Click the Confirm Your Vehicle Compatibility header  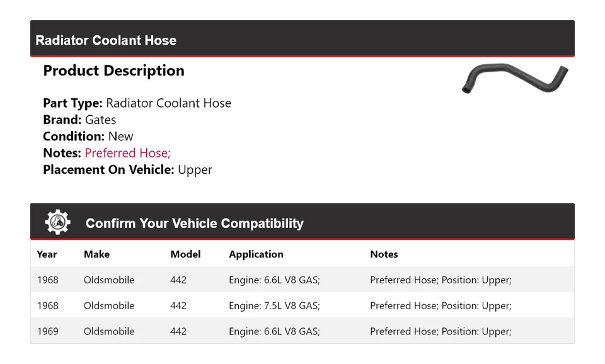coord(194,224)
